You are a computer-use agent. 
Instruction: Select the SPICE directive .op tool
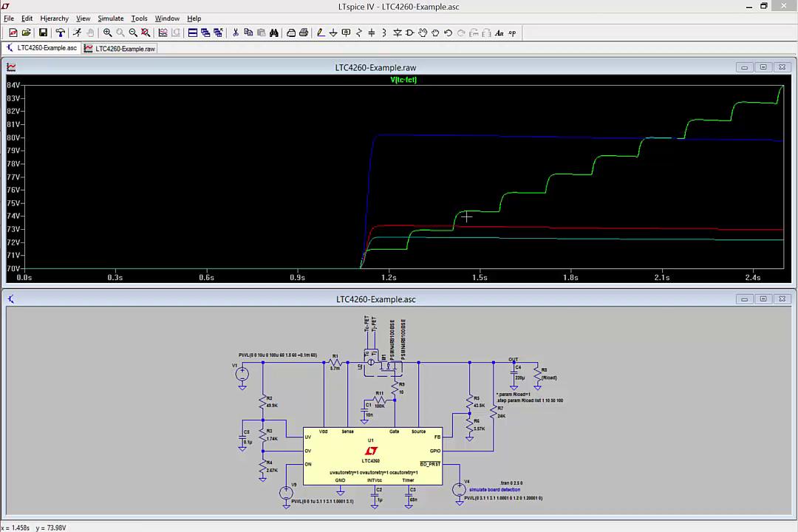512,33
